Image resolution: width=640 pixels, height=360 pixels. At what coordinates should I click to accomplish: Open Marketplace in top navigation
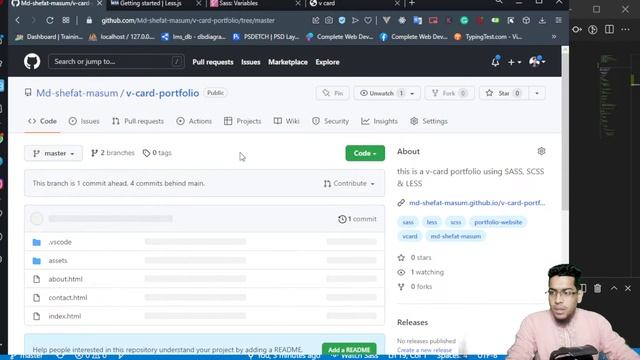coord(288,62)
